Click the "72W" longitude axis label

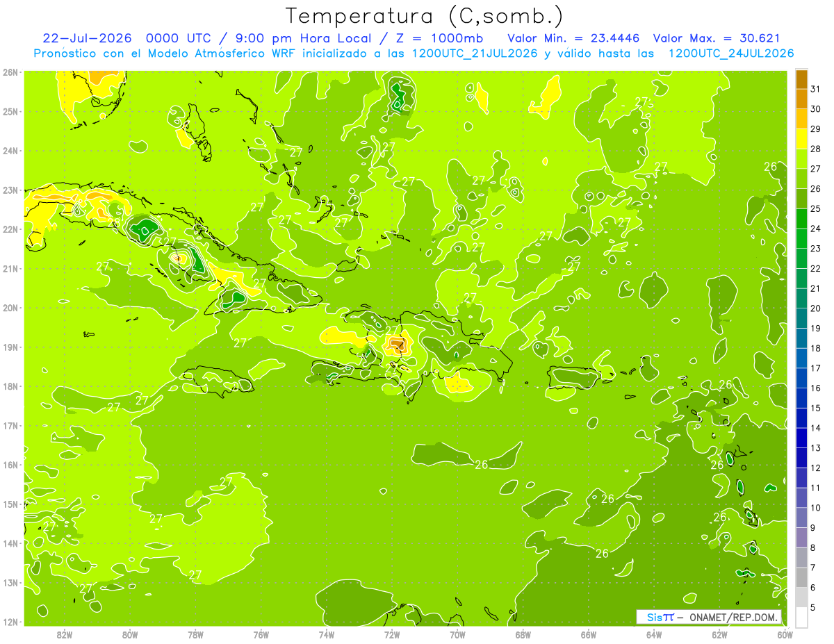coord(391,634)
